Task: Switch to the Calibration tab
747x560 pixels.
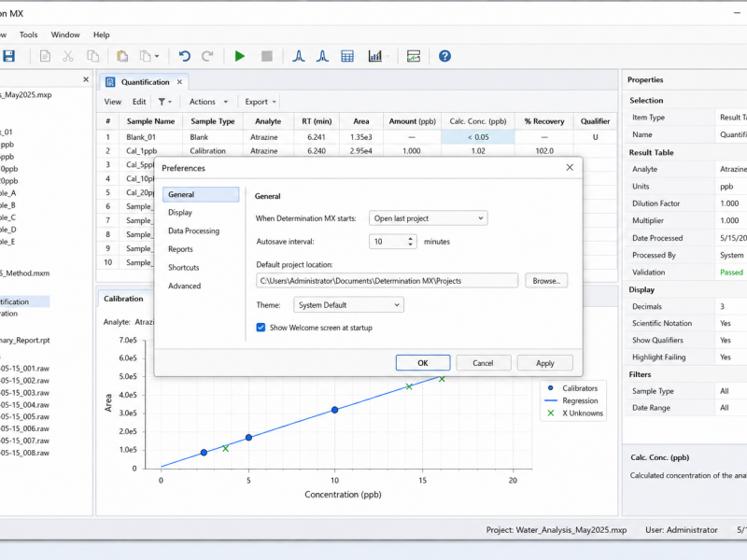Action: (x=123, y=299)
